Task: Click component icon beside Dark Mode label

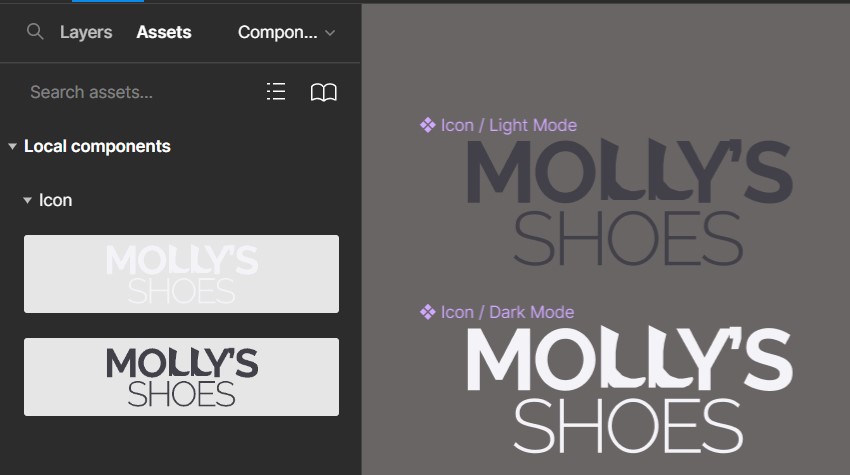Action: [x=428, y=312]
